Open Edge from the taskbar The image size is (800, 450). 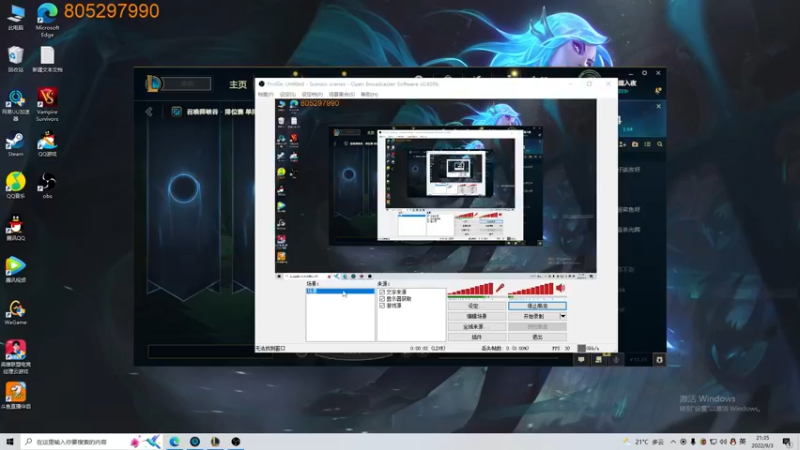(x=174, y=441)
